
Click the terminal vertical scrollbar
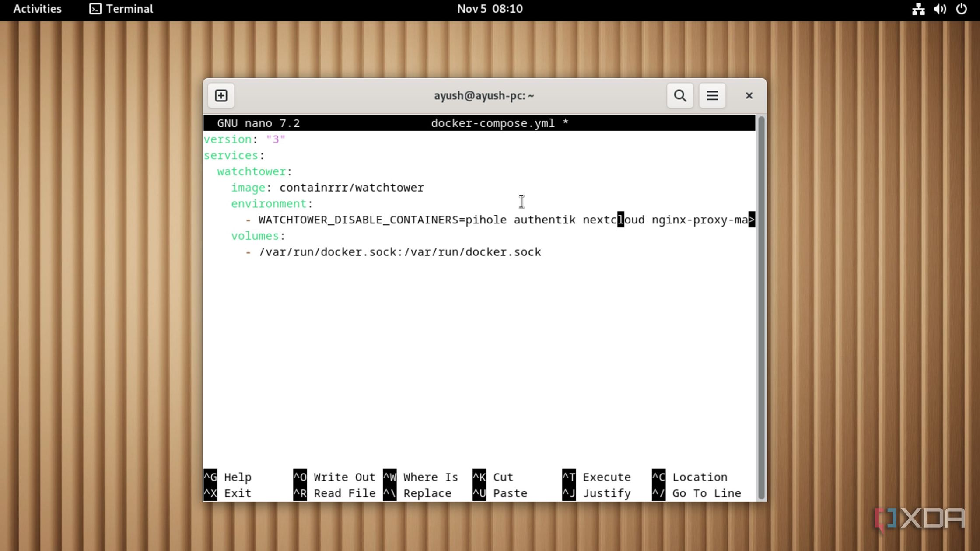tap(761, 306)
